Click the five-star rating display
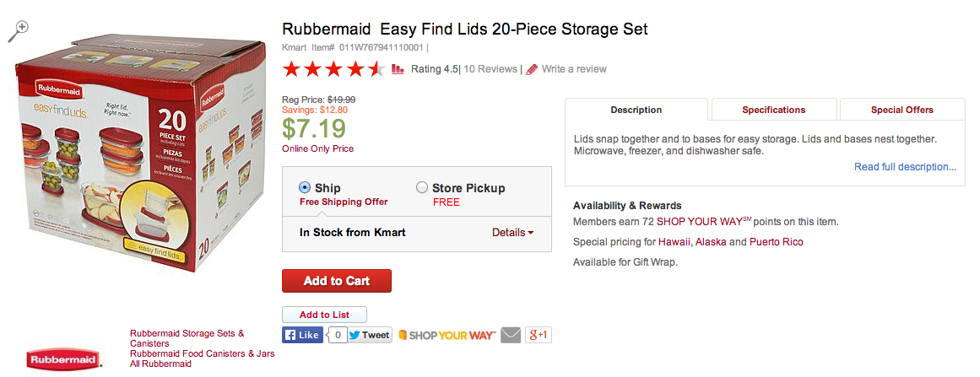This screenshot has width=980, height=377. click(x=333, y=69)
